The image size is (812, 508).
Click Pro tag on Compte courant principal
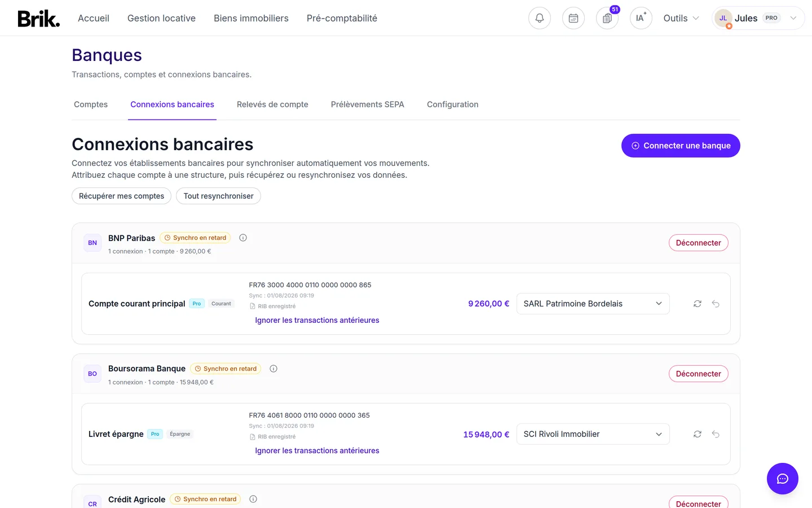tap(197, 304)
